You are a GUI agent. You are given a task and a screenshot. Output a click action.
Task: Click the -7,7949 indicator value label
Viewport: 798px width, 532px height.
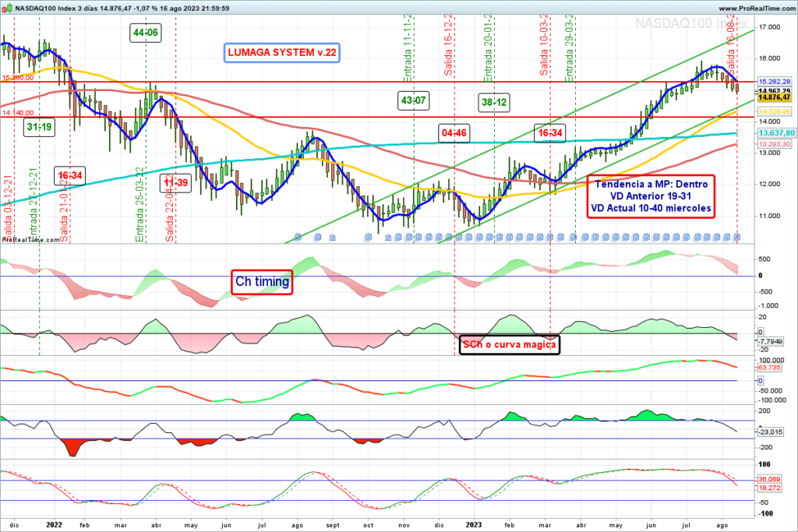tap(771, 341)
